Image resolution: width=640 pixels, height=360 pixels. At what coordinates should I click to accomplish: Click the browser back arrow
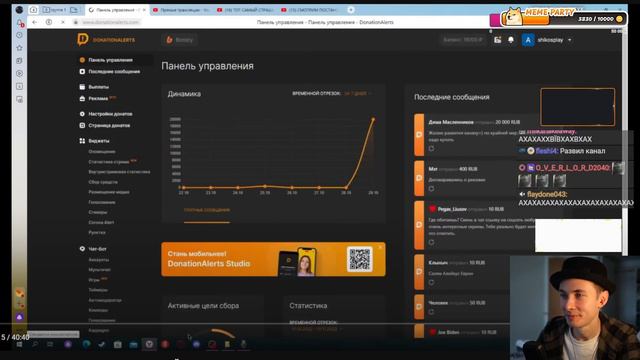35,22
